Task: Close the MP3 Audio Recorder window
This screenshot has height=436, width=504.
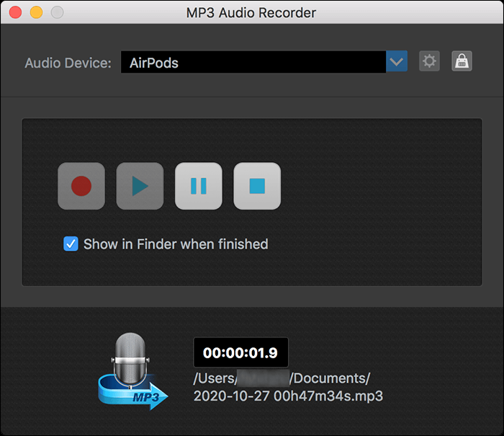Action: pos(15,12)
